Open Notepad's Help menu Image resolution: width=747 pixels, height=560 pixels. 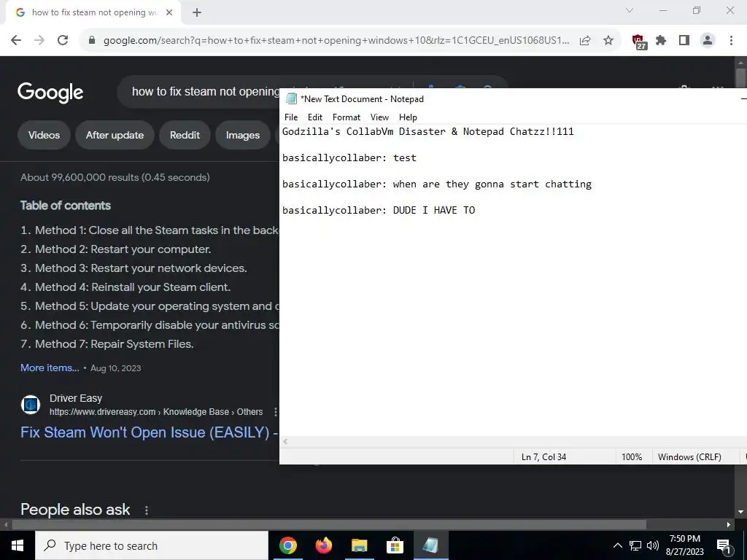point(408,117)
